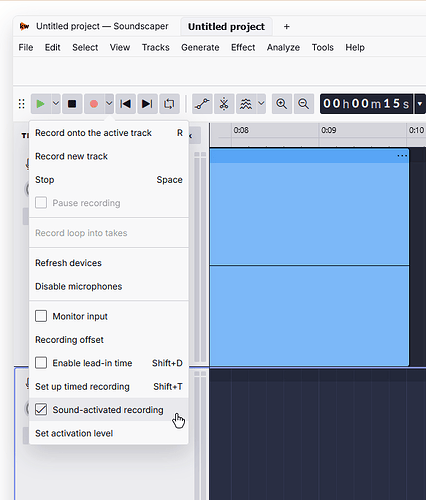Click the blue clip header bar
426x500 pixels.
[309, 156]
